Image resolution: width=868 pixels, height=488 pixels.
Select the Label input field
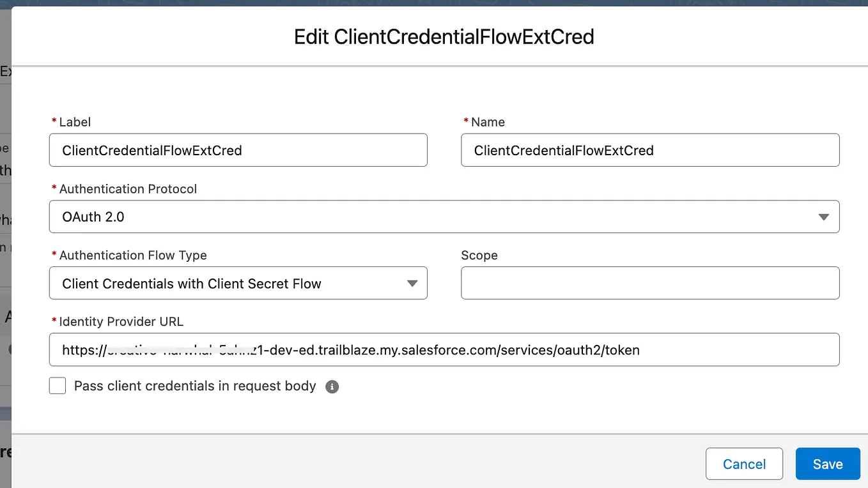(x=238, y=150)
